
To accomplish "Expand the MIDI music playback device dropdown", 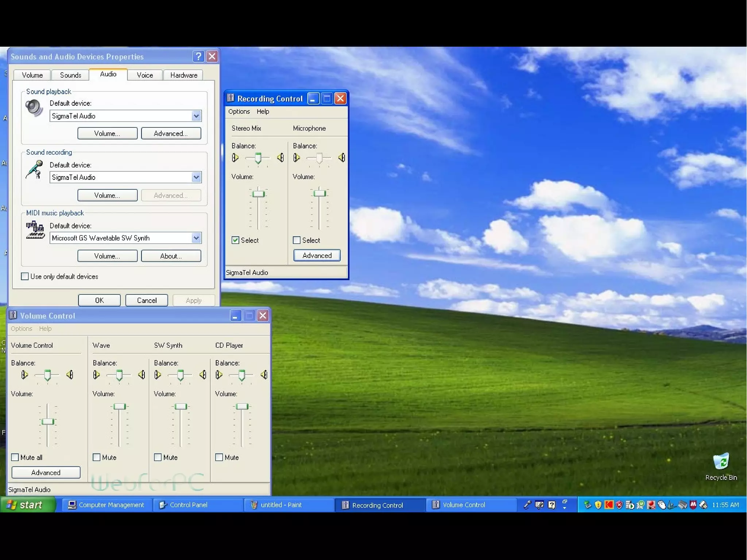I will click(x=196, y=238).
